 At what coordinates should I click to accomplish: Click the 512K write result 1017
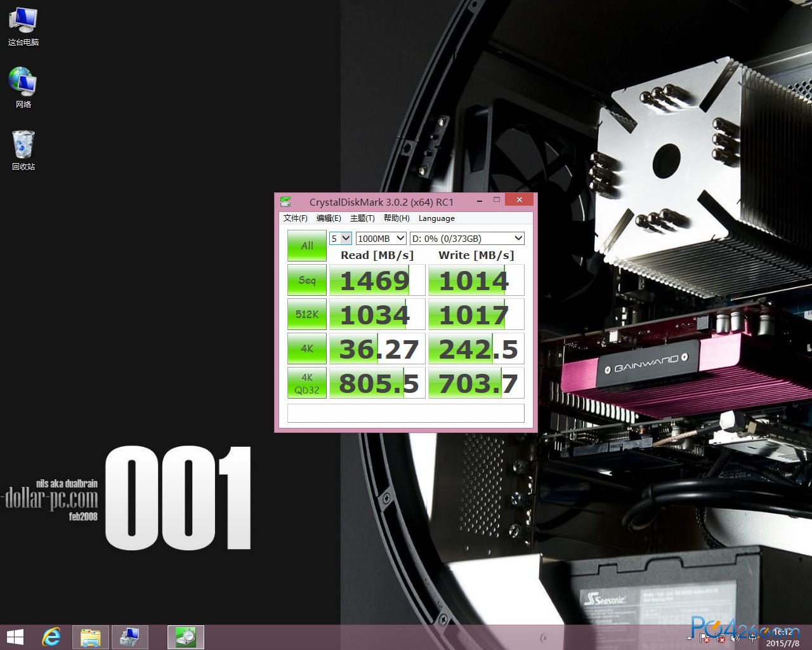(476, 314)
